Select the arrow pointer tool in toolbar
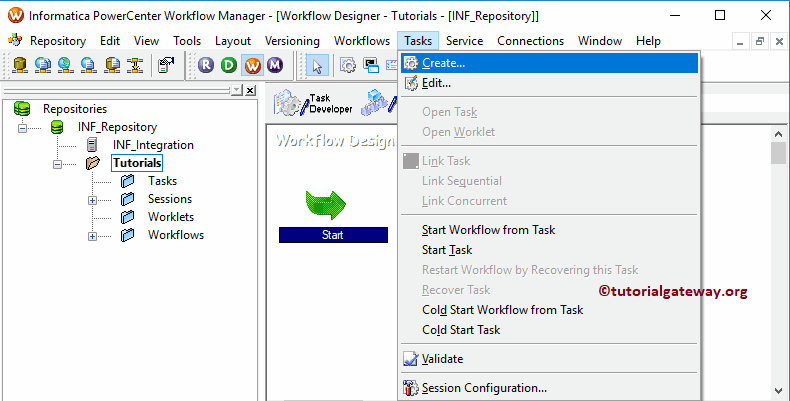This screenshot has height=401, width=790. [317, 65]
